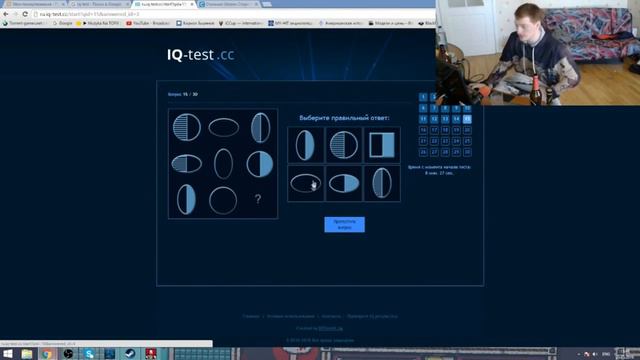This screenshot has width=640, height=360.
Task: Jump to question 23 in number grid
Action: point(445,141)
